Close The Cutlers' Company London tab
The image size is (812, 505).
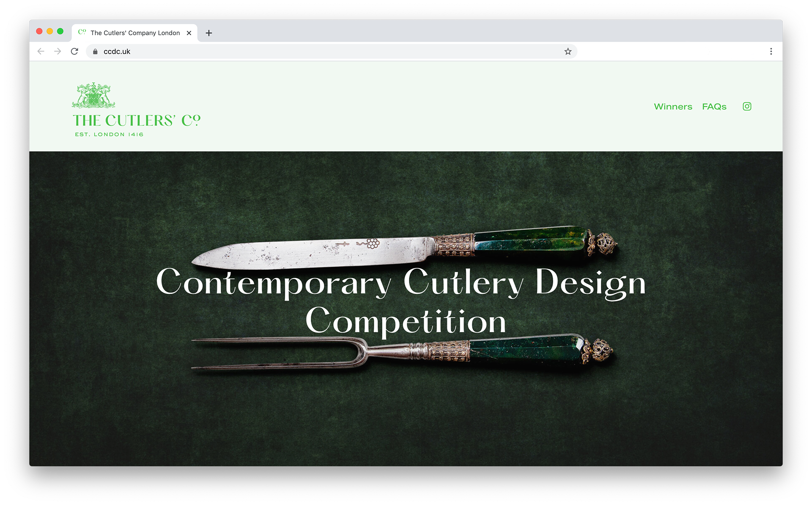pyautogui.click(x=189, y=33)
